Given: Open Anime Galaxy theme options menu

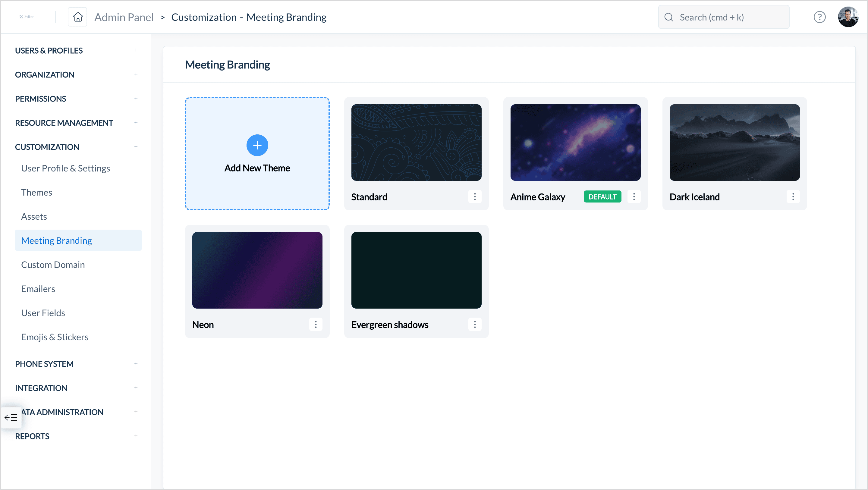Looking at the screenshot, I should [634, 196].
